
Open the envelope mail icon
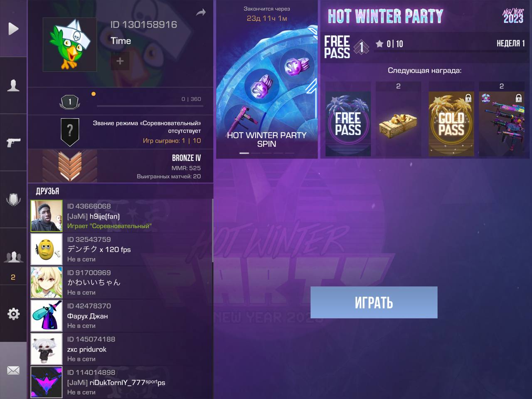(x=13, y=370)
